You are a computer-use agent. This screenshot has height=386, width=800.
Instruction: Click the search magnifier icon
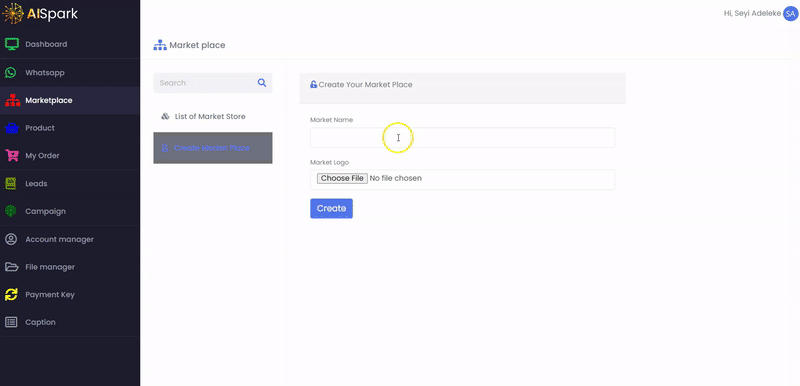tap(262, 83)
